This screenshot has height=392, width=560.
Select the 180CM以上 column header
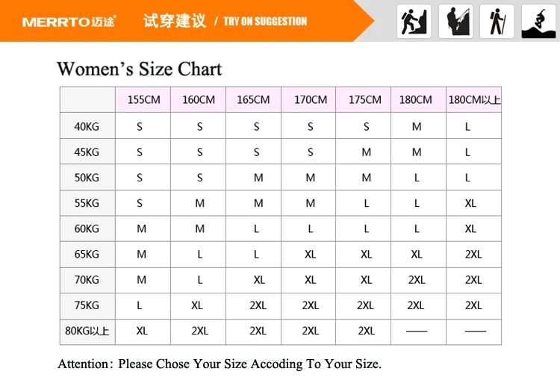point(474,99)
